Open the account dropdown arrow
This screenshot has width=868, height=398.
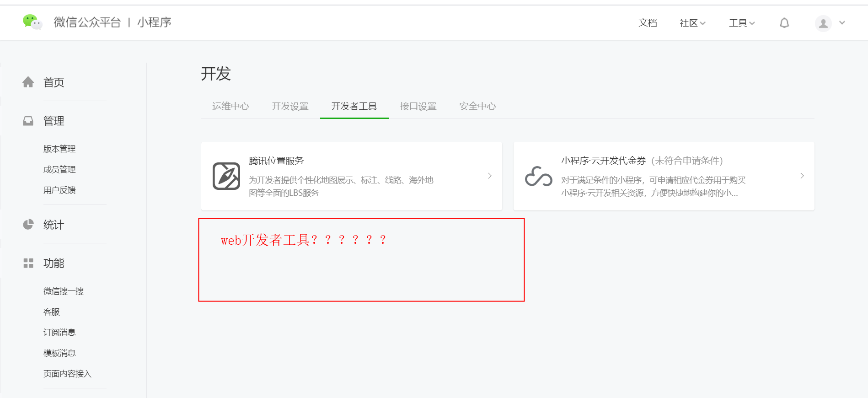point(842,22)
